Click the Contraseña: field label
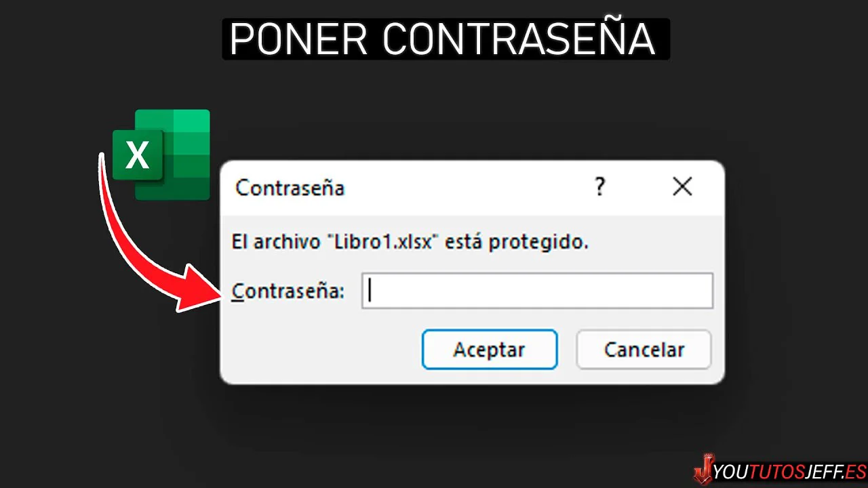 coord(288,291)
